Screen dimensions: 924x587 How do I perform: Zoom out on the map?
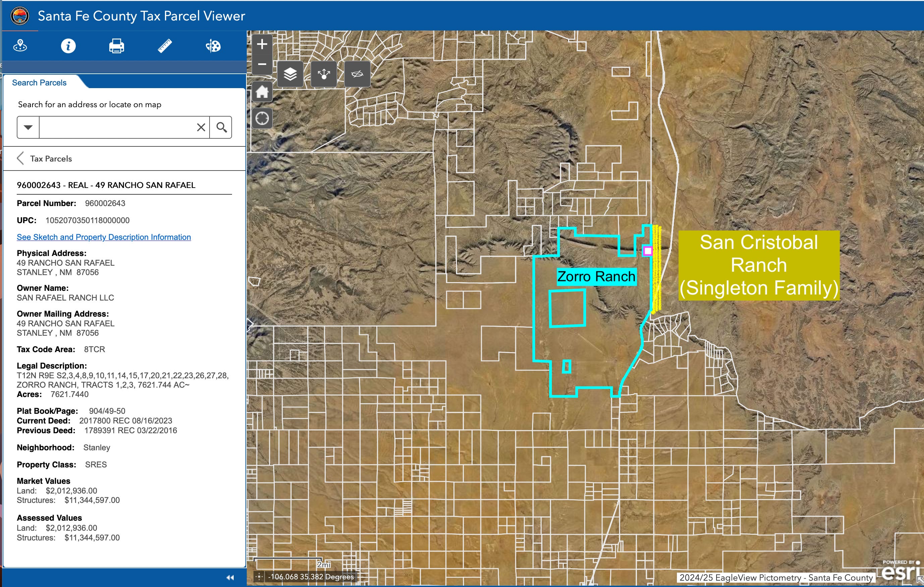[x=262, y=64]
